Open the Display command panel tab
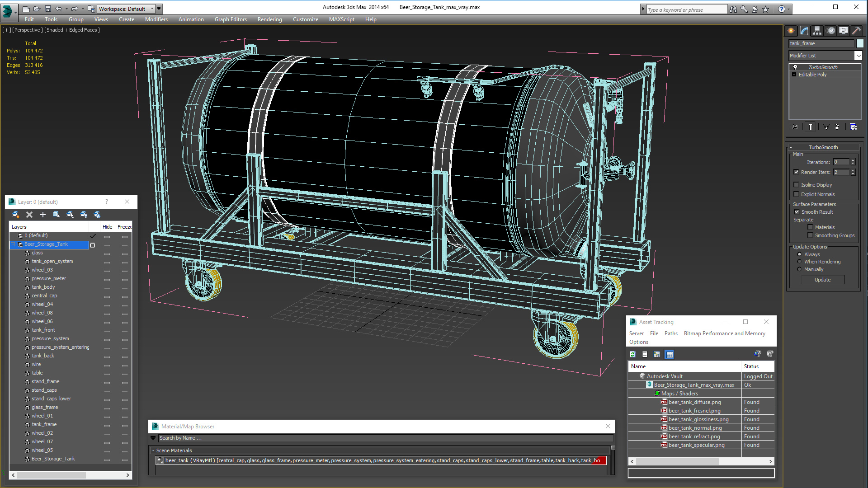The width and height of the screenshot is (868, 488). point(844,31)
